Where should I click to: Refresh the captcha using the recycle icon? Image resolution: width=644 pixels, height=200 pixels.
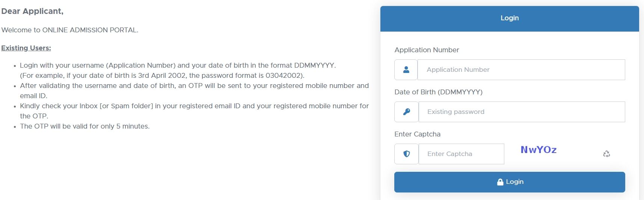(606, 154)
